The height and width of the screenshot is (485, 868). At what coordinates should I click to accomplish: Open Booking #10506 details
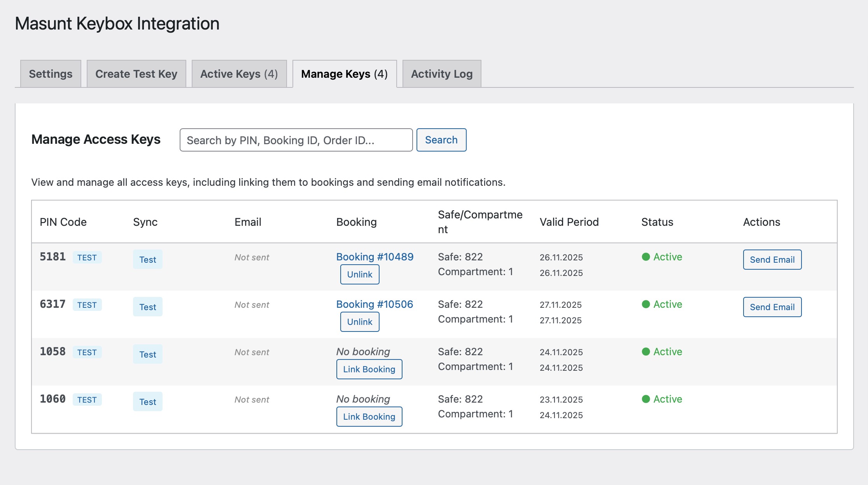[374, 304]
